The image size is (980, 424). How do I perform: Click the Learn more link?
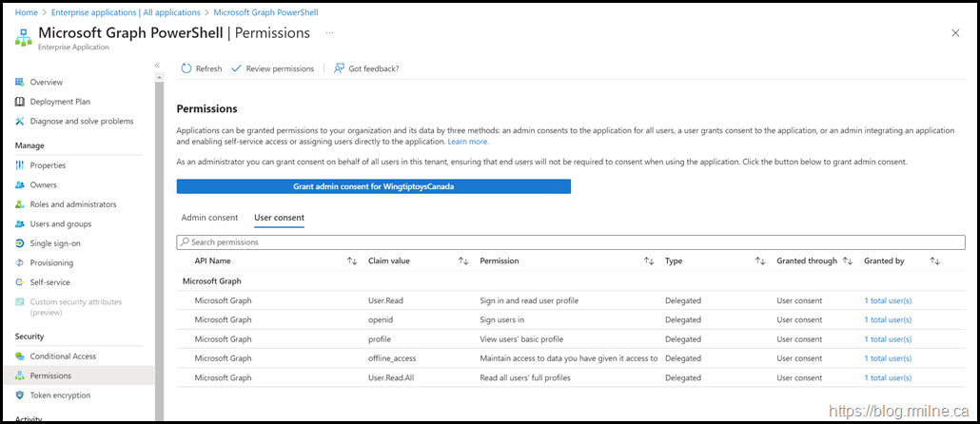(x=468, y=142)
